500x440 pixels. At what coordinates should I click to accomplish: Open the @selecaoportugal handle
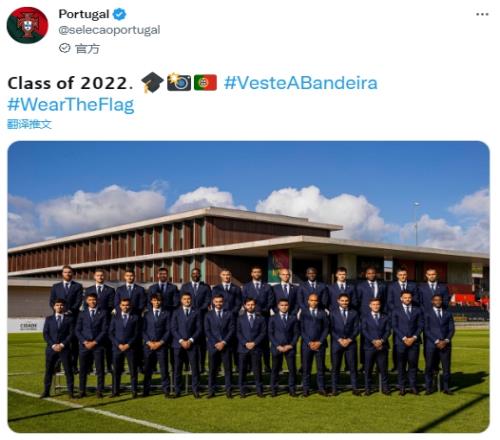click(x=109, y=30)
